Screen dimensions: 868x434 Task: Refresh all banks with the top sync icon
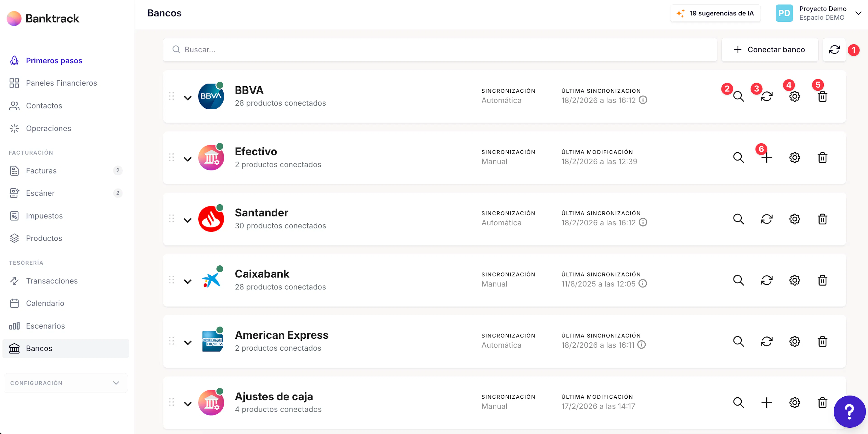pos(834,50)
